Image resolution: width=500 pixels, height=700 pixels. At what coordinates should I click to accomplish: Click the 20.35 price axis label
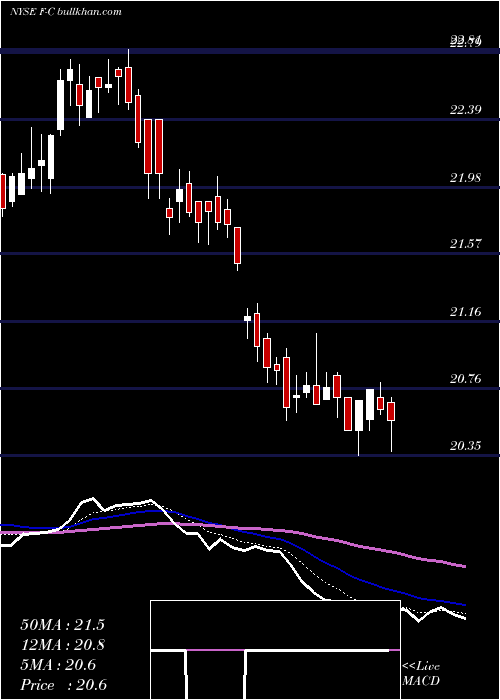click(466, 446)
